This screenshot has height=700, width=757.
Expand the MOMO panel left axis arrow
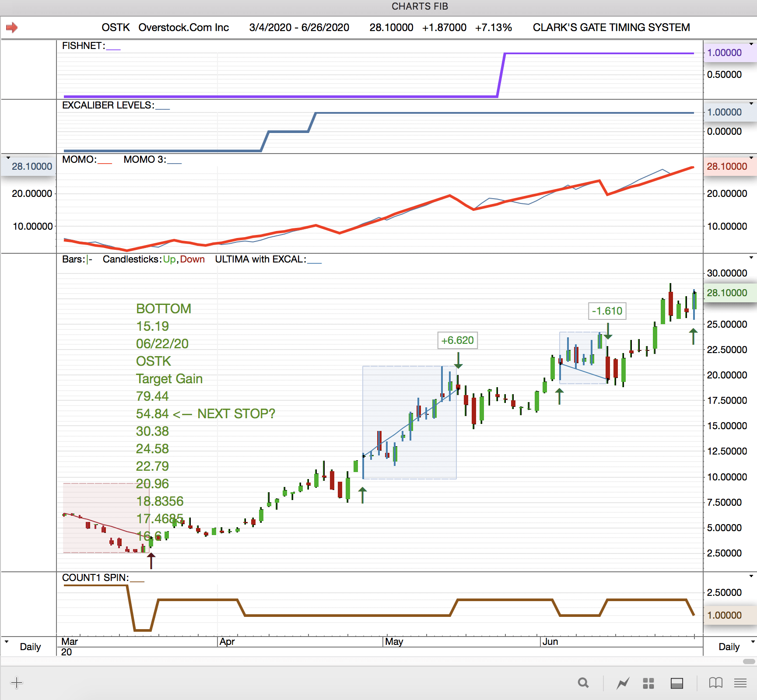[x=8, y=157]
